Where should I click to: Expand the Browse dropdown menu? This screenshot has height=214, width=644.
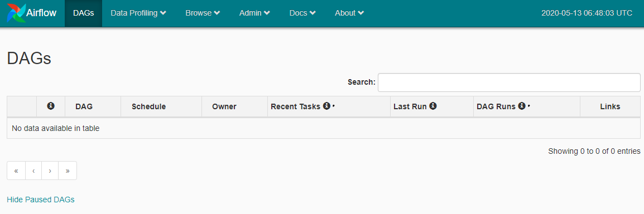tap(203, 13)
